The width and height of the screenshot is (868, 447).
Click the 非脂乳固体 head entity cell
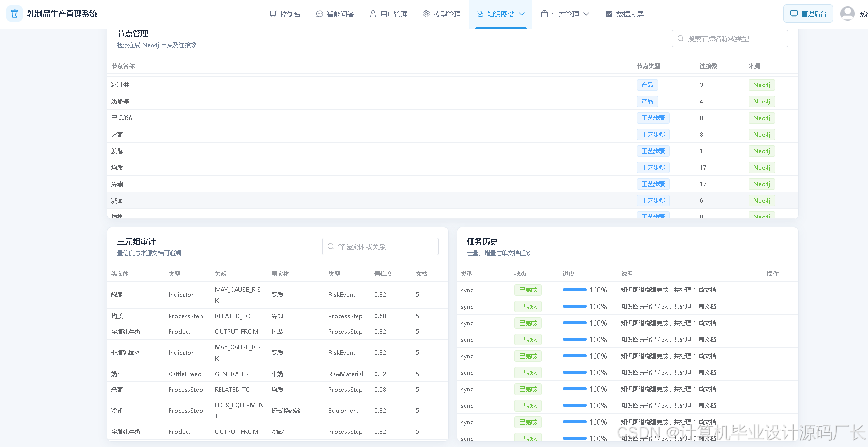click(x=126, y=353)
